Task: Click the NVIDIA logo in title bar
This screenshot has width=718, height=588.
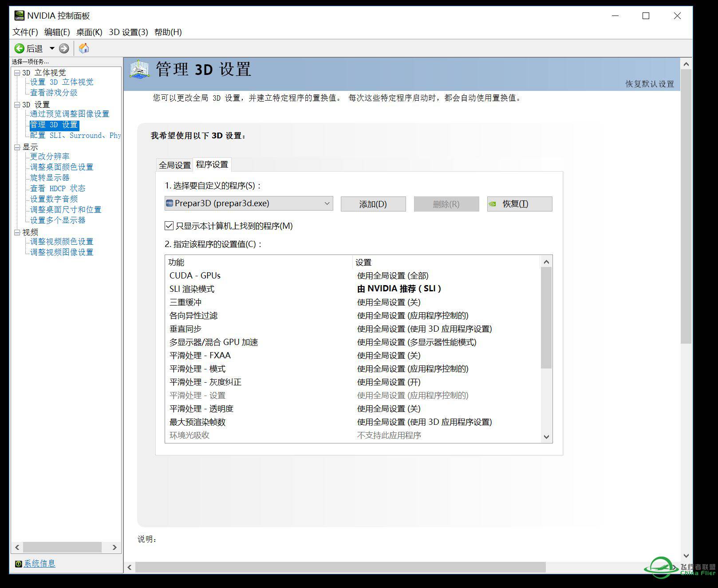Action: (x=20, y=16)
